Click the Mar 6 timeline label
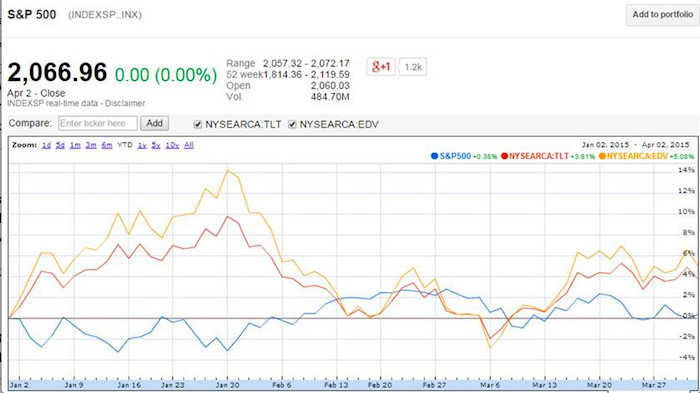This screenshot has width=700, height=393. pyautogui.click(x=490, y=385)
